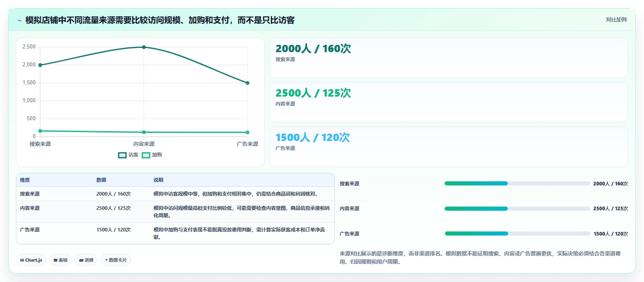Click the lightning icon beside the header title
Screen dimensions: 644x282
click(x=19, y=20)
